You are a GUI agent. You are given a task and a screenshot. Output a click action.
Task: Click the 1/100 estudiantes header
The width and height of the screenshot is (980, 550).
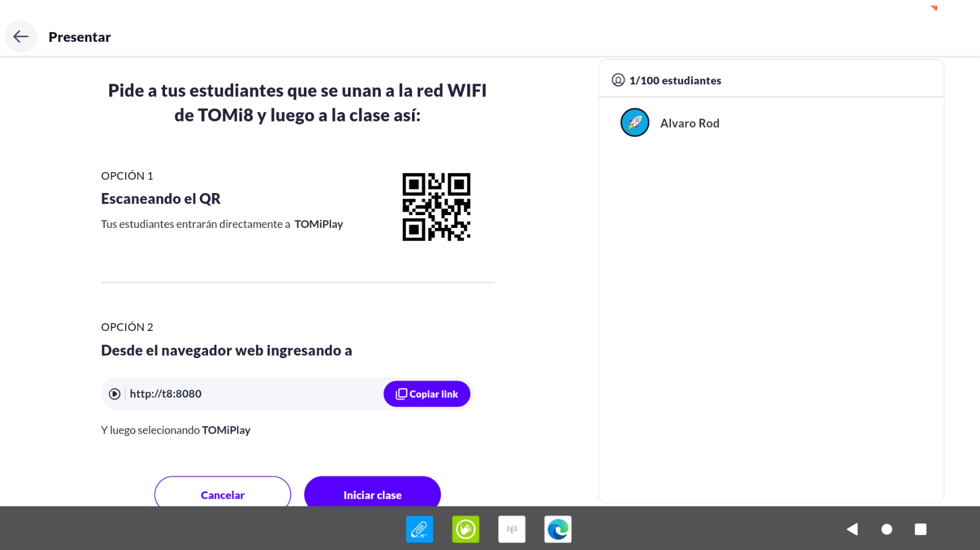click(x=675, y=81)
